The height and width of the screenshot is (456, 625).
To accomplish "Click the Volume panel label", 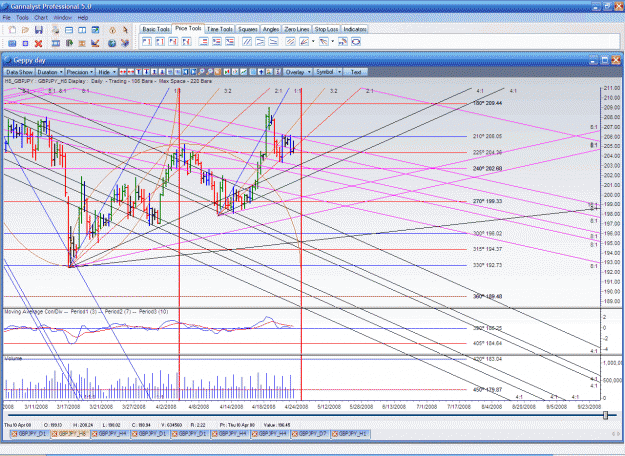I will pos(13,359).
